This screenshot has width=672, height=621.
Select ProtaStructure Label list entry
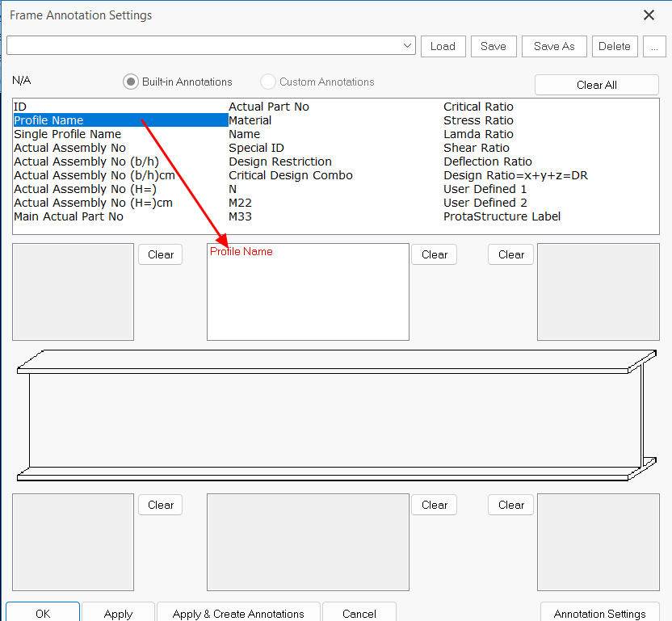pyautogui.click(x=502, y=216)
